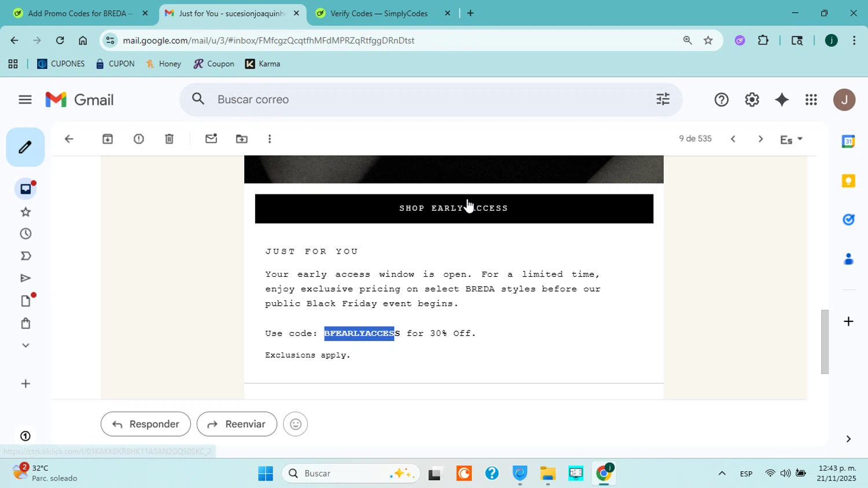Bookmark this page star icon

708,41
